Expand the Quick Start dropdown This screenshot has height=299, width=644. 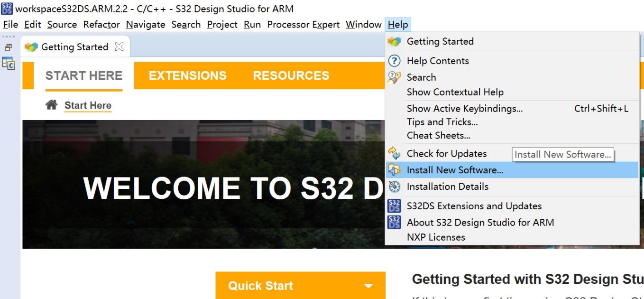301,285
